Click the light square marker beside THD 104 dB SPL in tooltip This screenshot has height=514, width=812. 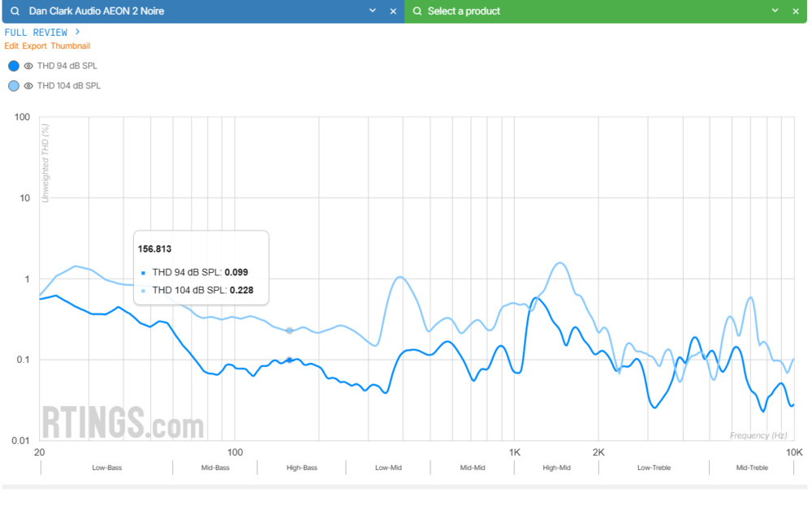[x=144, y=290]
